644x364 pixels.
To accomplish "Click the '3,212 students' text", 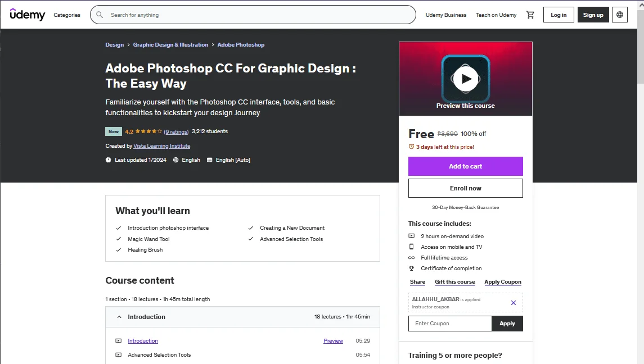I will [209, 131].
